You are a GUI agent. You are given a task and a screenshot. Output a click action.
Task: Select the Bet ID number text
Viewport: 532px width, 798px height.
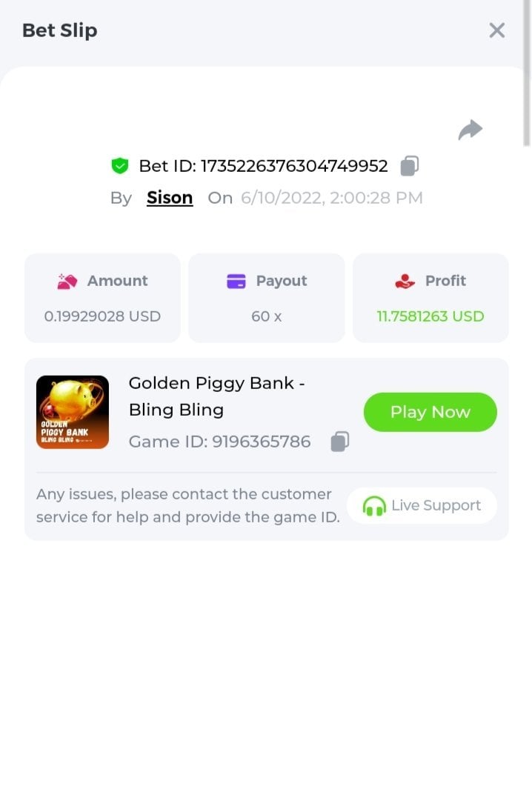(x=294, y=166)
